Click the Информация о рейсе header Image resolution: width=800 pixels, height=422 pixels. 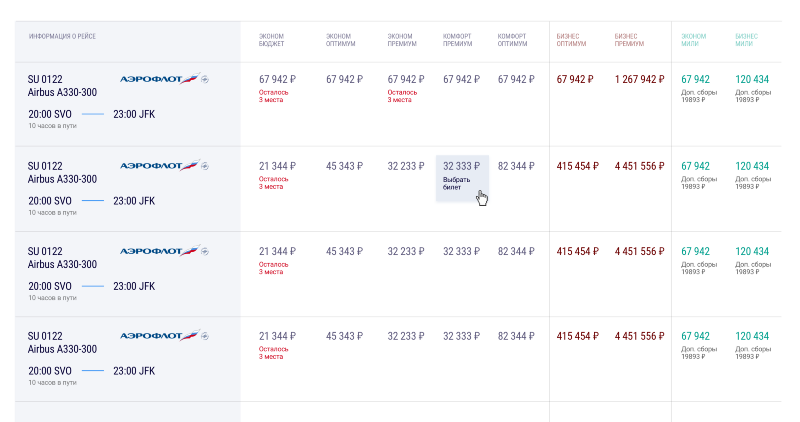pyautogui.click(x=62, y=36)
